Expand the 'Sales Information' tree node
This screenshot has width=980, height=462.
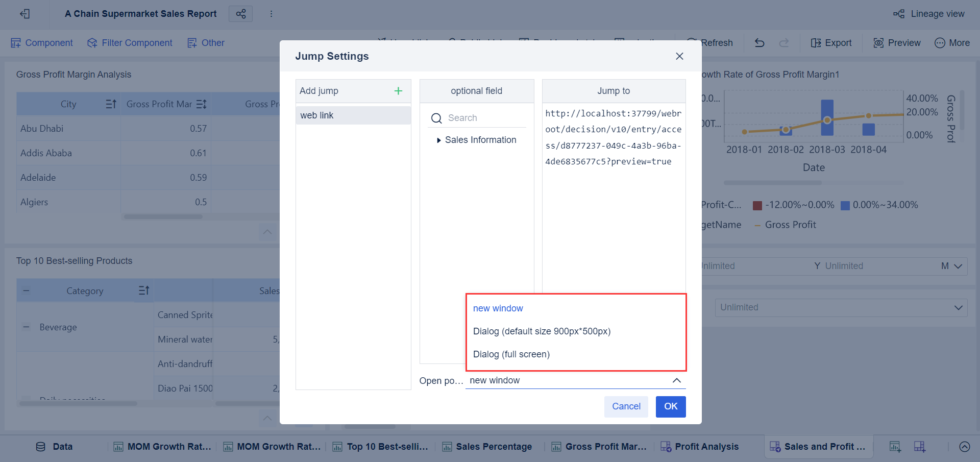[x=439, y=139]
